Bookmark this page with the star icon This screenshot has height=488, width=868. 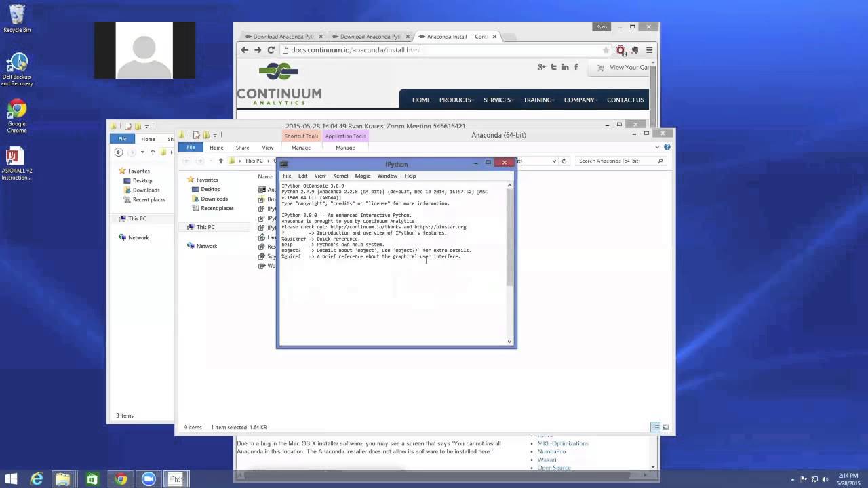pos(606,50)
